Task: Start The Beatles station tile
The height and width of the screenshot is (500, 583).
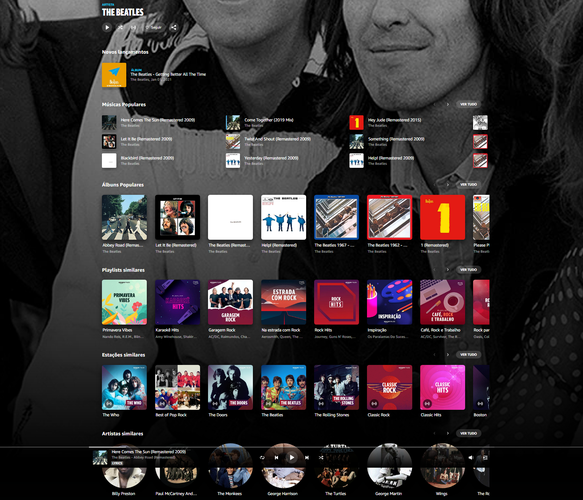Action: 284,387
